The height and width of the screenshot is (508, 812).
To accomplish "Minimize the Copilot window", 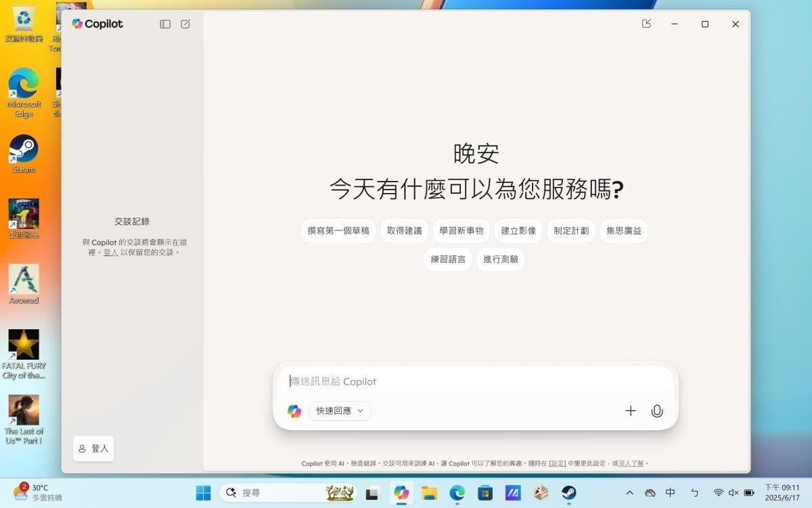I will [675, 24].
